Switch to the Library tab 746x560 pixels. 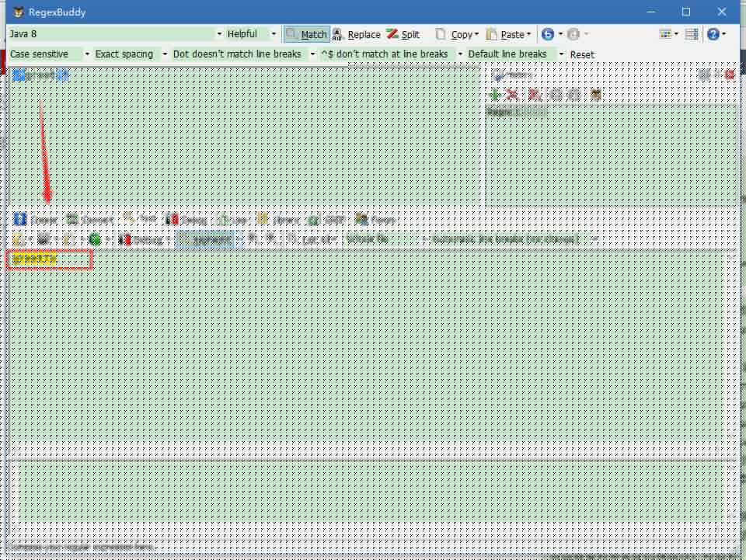[x=278, y=220]
